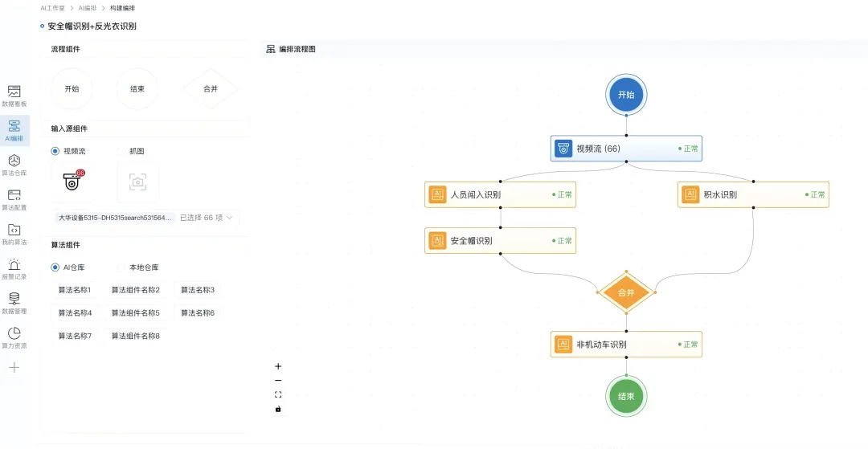Click the 大华设备5315 device field
This screenshot has width=868, height=449.
116,218
